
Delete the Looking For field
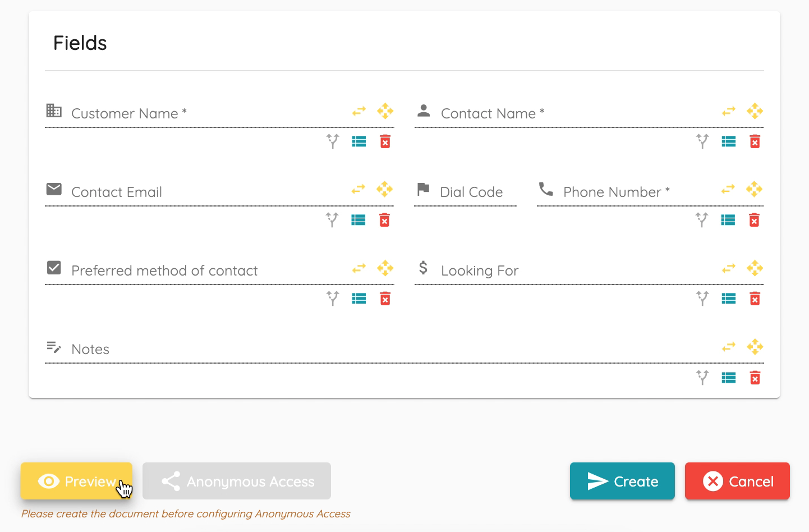pyautogui.click(x=755, y=299)
